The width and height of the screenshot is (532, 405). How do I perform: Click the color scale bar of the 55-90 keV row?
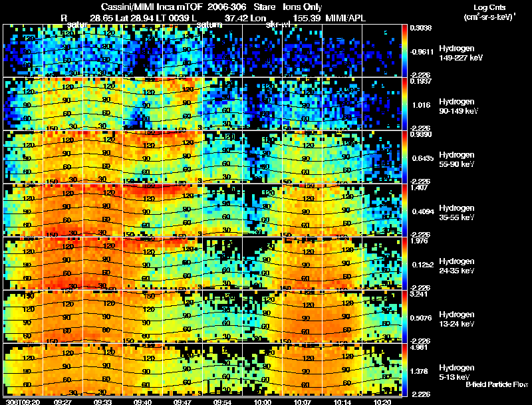[404, 157]
